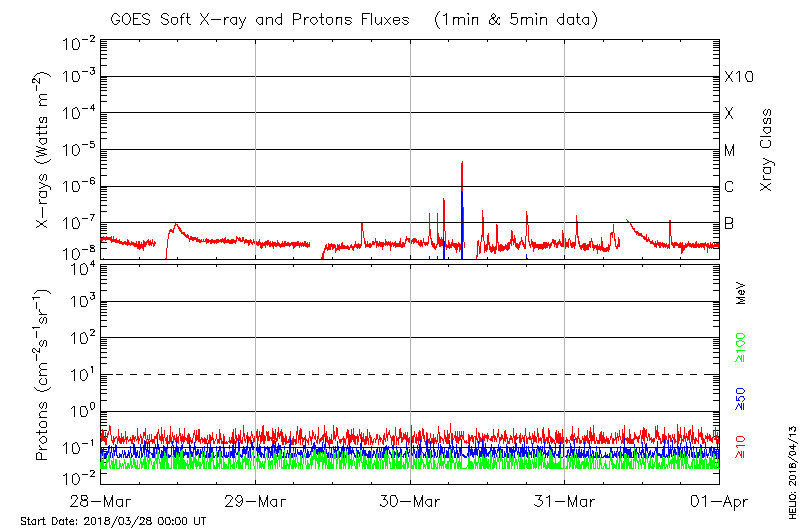The width and height of the screenshot is (800, 530).
Task: Click the red ≥10 MeV legend label
Action: click(x=741, y=447)
